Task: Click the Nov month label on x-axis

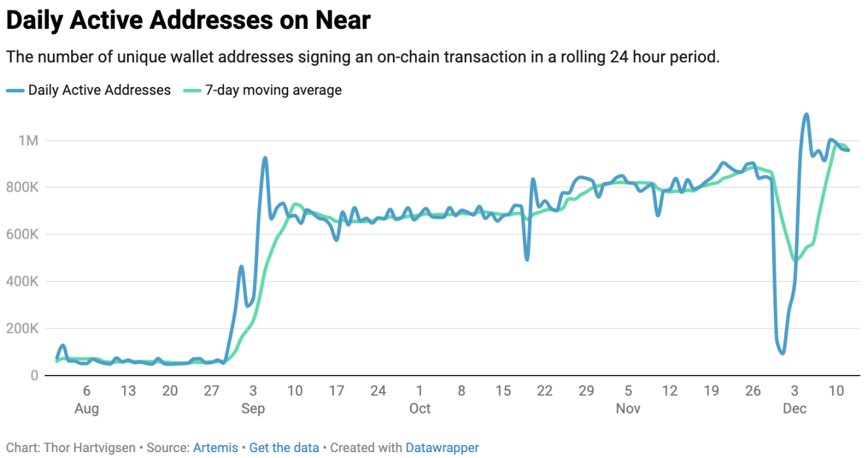Action: click(x=628, y=409)
